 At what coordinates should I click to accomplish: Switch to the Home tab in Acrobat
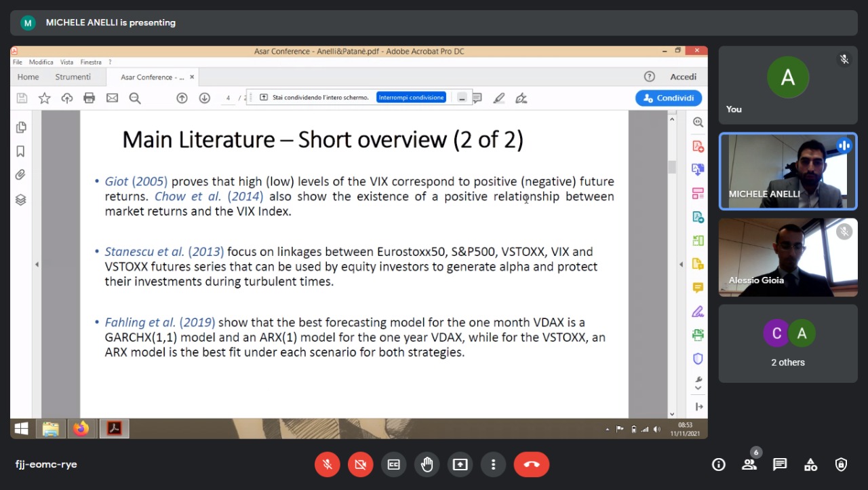[28, 77]
